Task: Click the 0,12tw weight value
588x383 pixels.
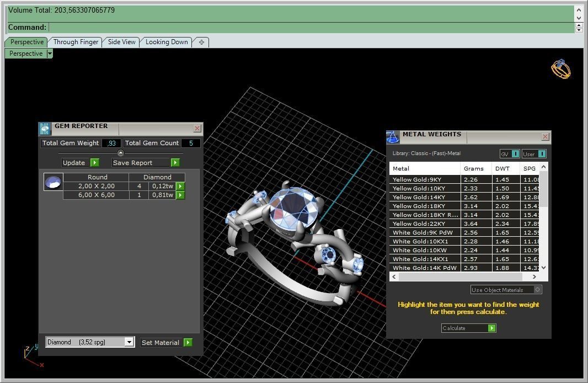Action: [x=162, y=186]
